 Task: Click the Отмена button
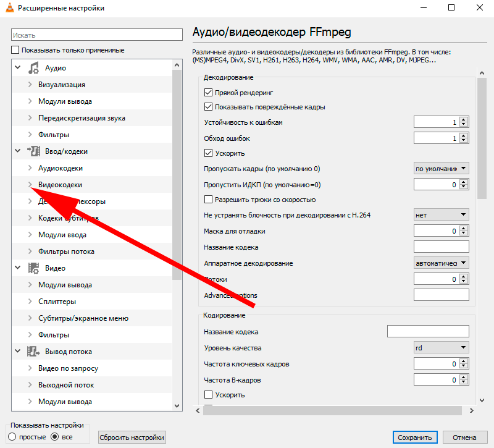coord(465,437)
